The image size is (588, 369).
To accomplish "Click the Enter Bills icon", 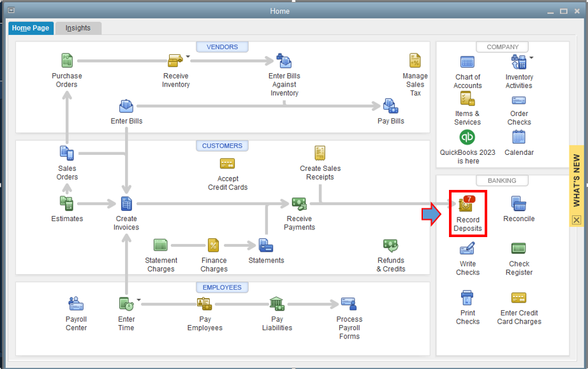I will pyautogui.click(x=126, y=106).
